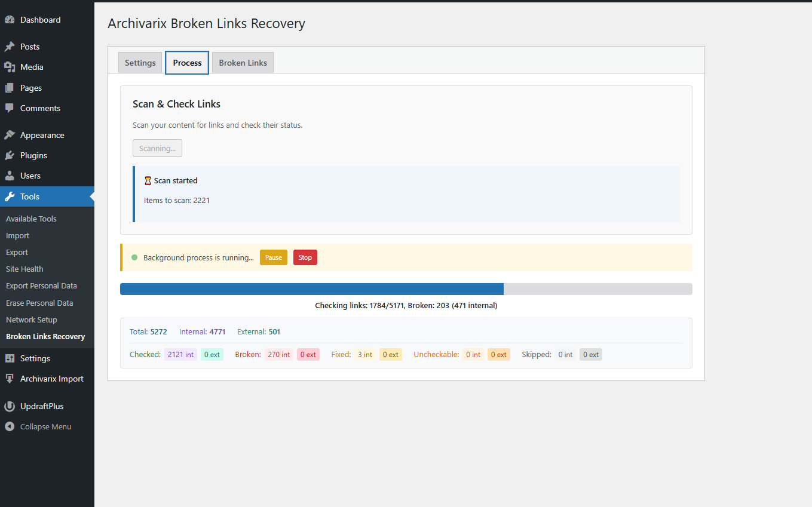
Task: Open the Site Health tool
Action: point(24,269)
